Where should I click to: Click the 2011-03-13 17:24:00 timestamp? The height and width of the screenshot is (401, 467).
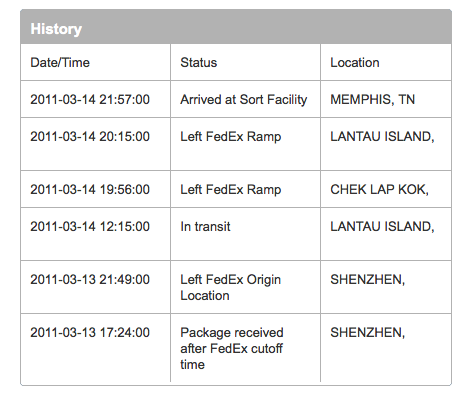pyautogui.click(x=90, y=332)
